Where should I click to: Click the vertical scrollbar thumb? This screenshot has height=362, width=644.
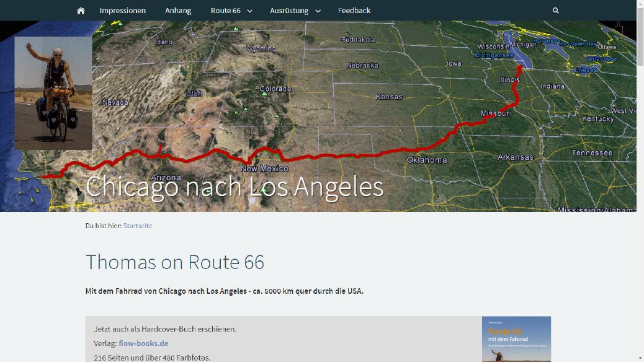pyautogui.click(x=640, y=36)
